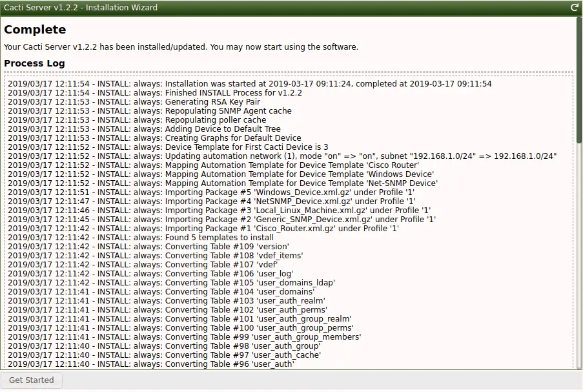Click 'Device Template for First Cacti Device' line

coord(168,147)
